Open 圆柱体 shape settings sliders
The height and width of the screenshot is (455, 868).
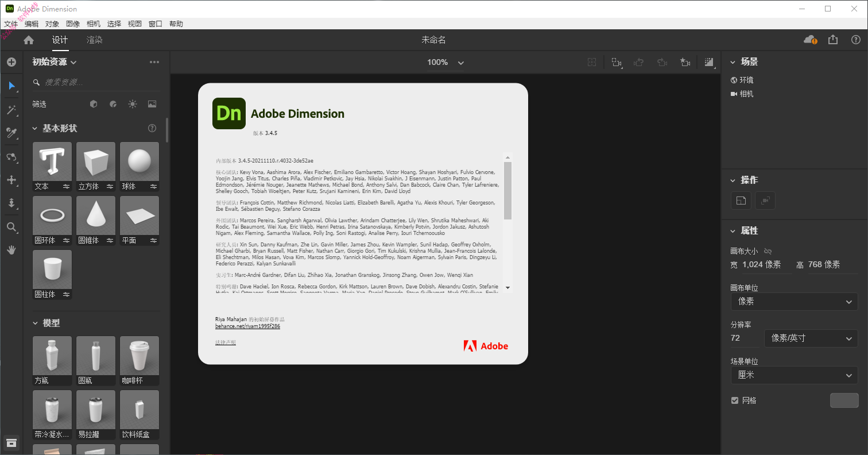(66, 295)
